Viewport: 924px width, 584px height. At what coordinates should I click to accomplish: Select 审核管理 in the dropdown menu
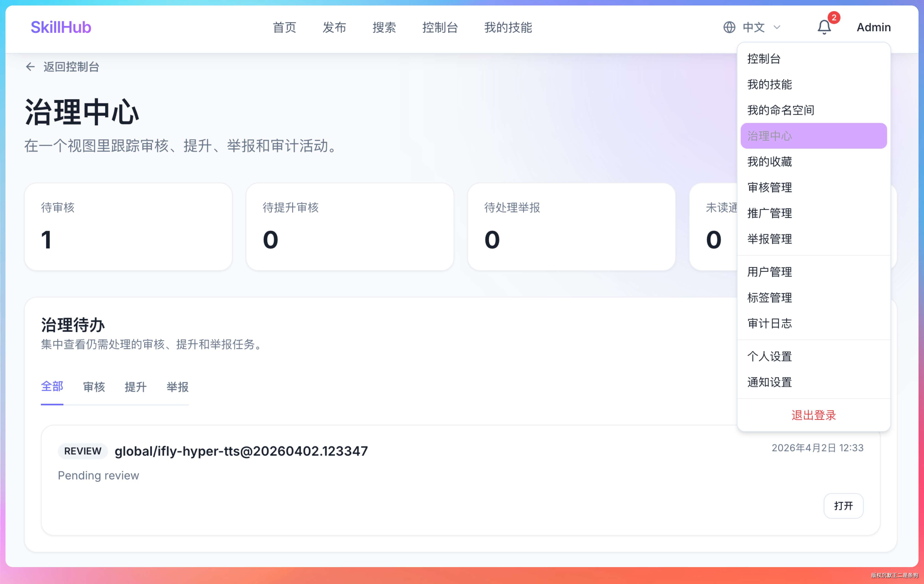coord(769,188)
